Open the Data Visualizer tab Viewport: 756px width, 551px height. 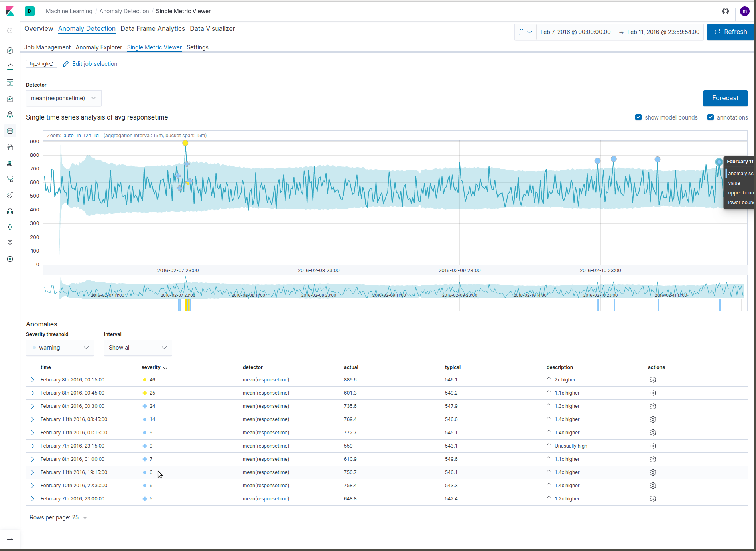coord(212,28)
